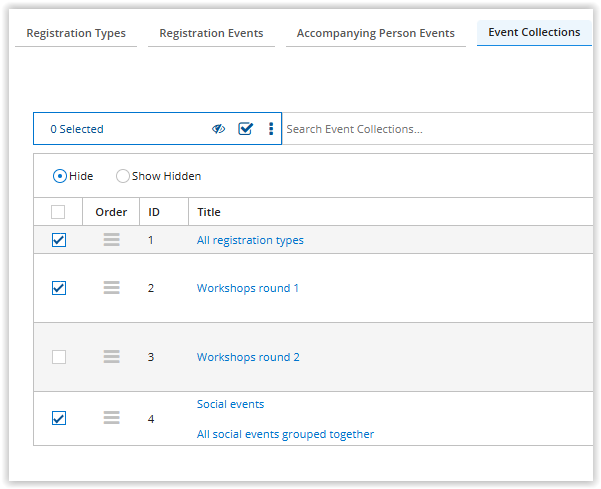
Task: Select the Hide radio button
Action: (60, 176)
